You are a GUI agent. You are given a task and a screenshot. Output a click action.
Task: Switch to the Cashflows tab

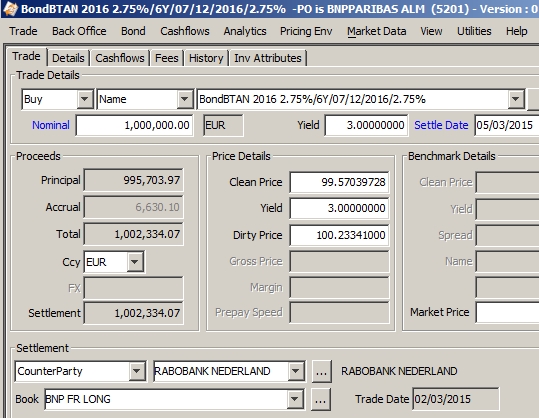(120, 58)
